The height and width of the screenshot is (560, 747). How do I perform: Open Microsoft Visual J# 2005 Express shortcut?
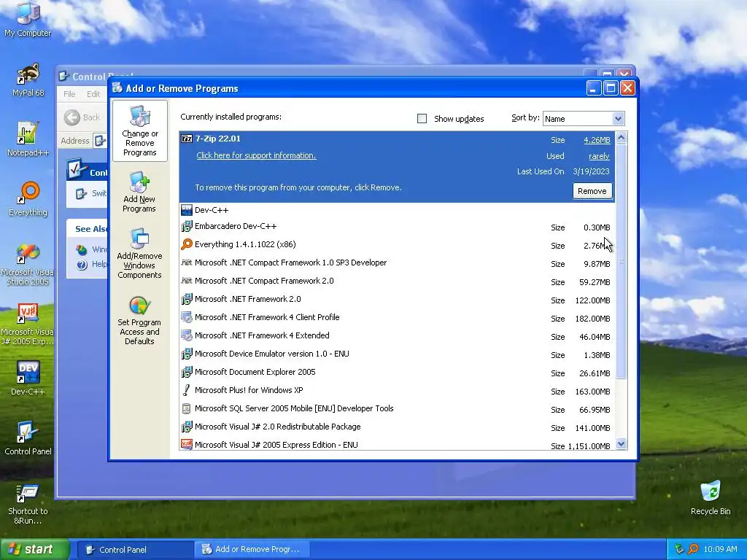[28, 324]
